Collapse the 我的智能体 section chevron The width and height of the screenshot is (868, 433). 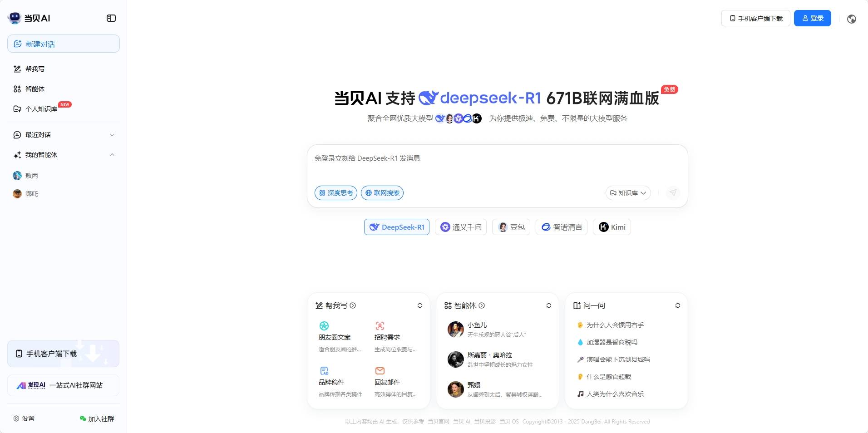point(112,155)
